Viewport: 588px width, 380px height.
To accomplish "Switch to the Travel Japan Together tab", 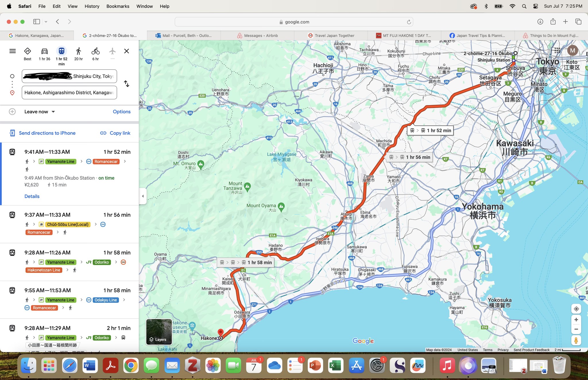I will (x=331, y=36).
